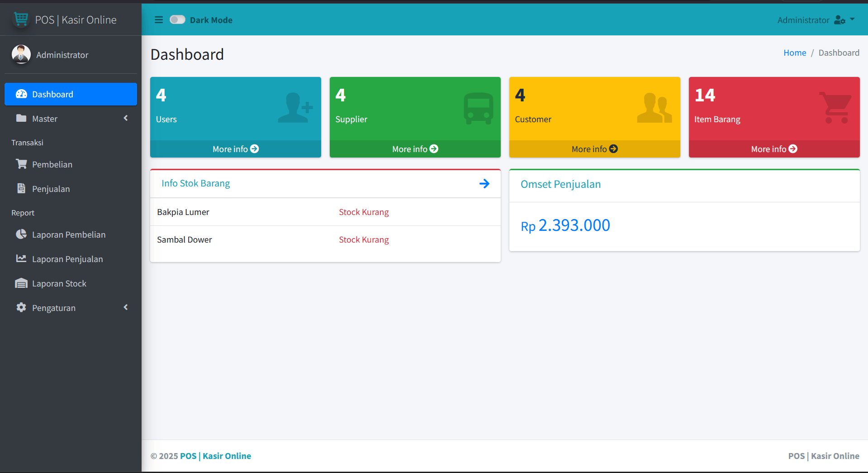Click the Laporan Pembelian pie chart icon

[x=21, y=234]
